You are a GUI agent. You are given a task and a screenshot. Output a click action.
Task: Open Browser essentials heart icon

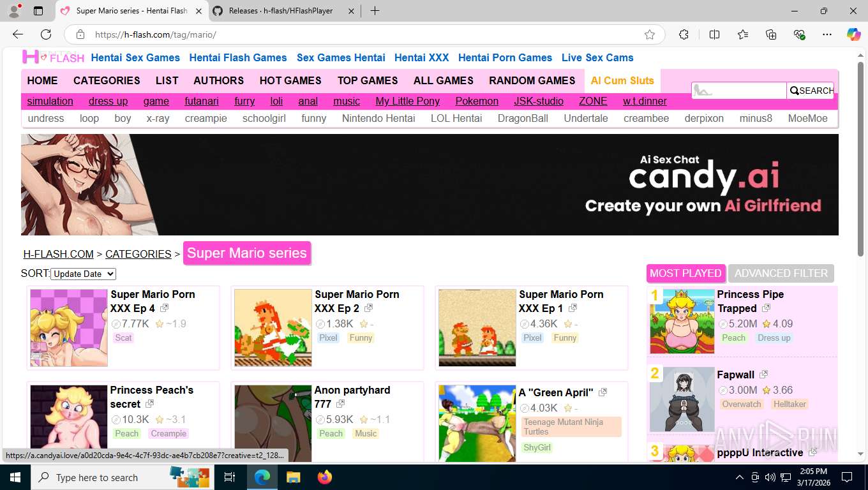click(x=799, y=34)
